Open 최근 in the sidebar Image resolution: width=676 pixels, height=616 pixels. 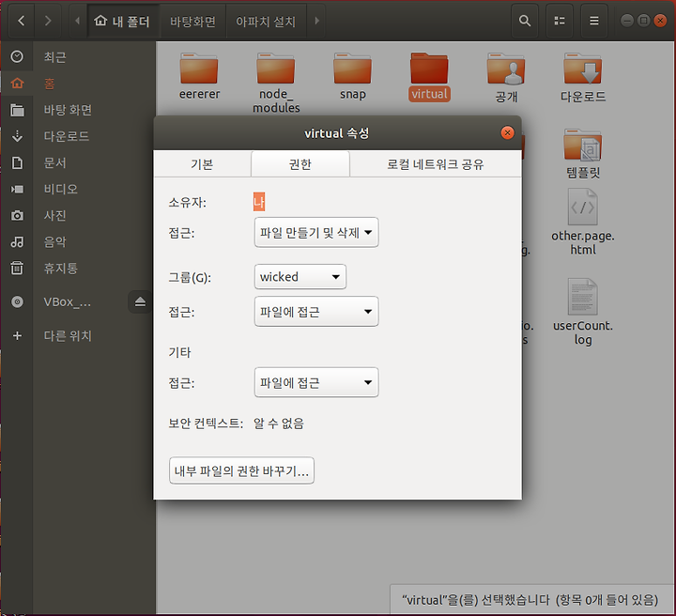pyautogui.click(x=54, y=57)
